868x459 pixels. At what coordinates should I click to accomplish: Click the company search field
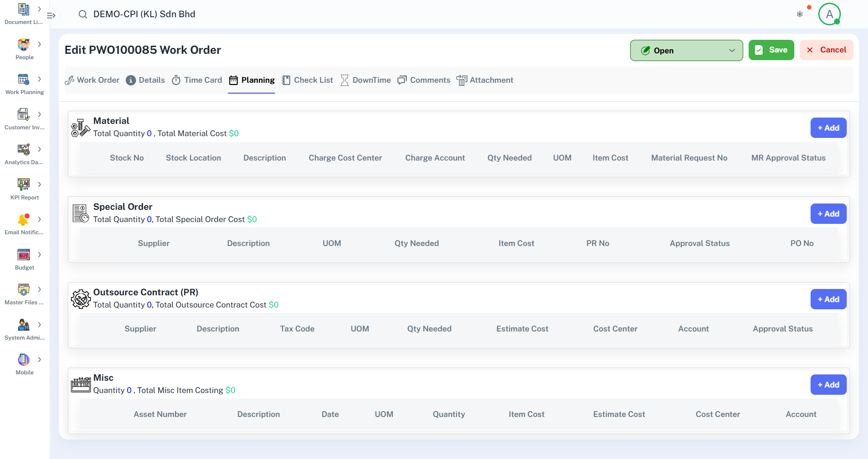pos(144,14)
